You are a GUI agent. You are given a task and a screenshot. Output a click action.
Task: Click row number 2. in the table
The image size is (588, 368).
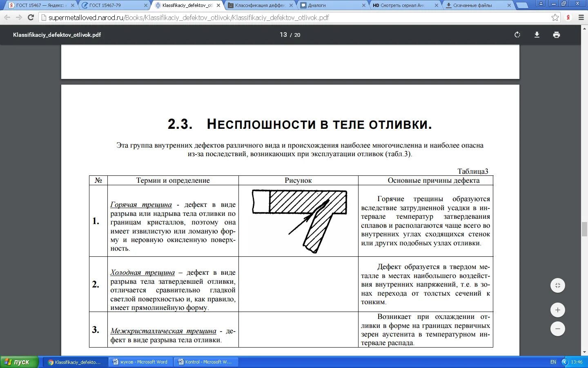tap(96, 284)
